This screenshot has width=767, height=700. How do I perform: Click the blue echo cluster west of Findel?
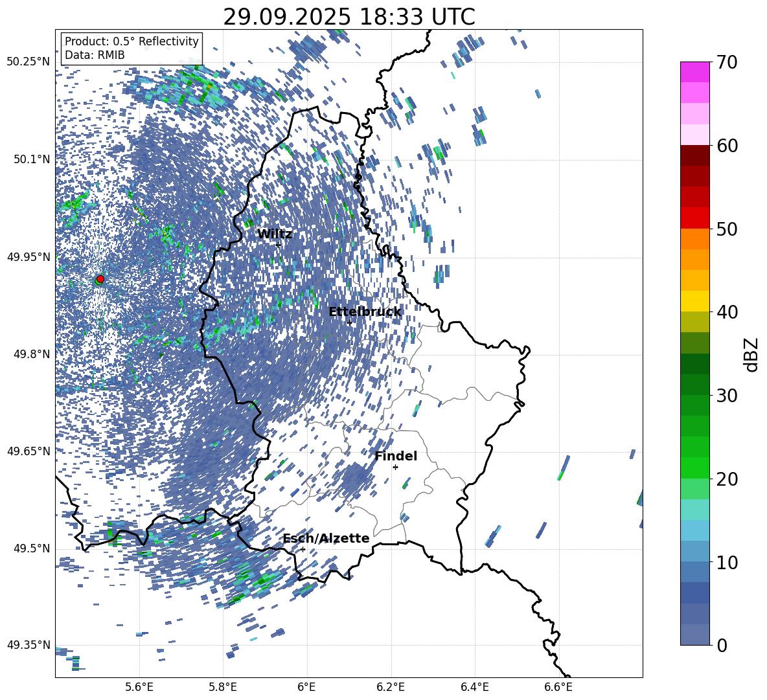[354, 480]
